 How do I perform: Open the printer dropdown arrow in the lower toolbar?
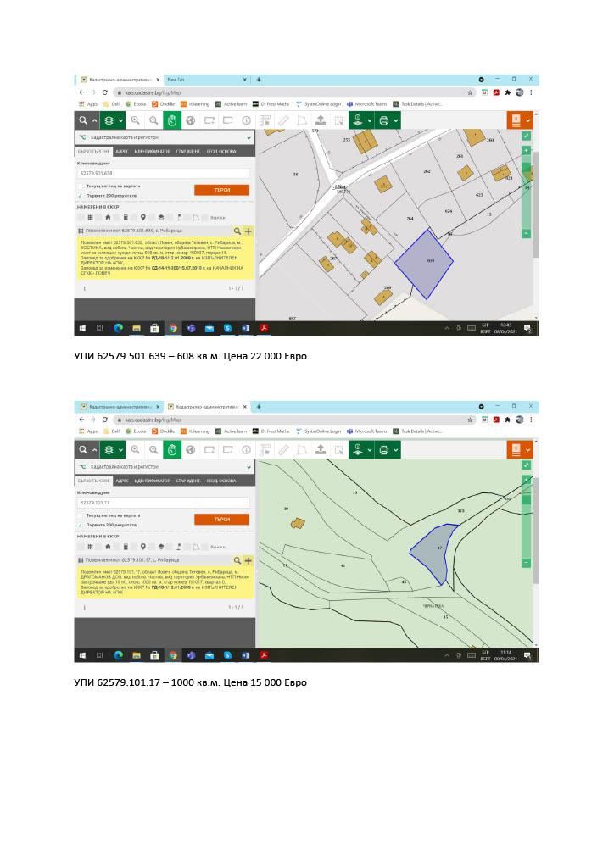(396, 450)
